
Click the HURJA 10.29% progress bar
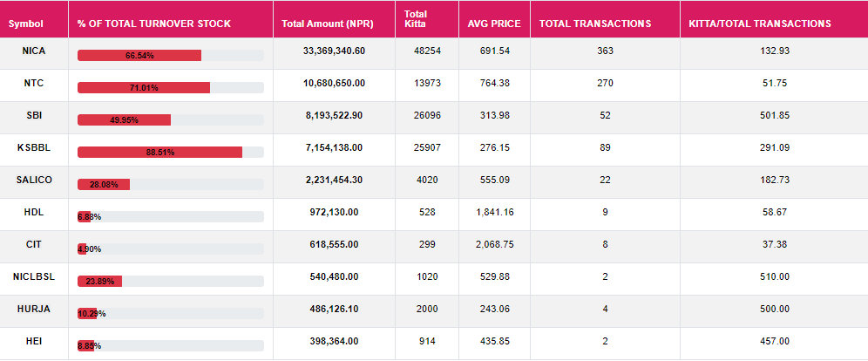tap(171, 313)
